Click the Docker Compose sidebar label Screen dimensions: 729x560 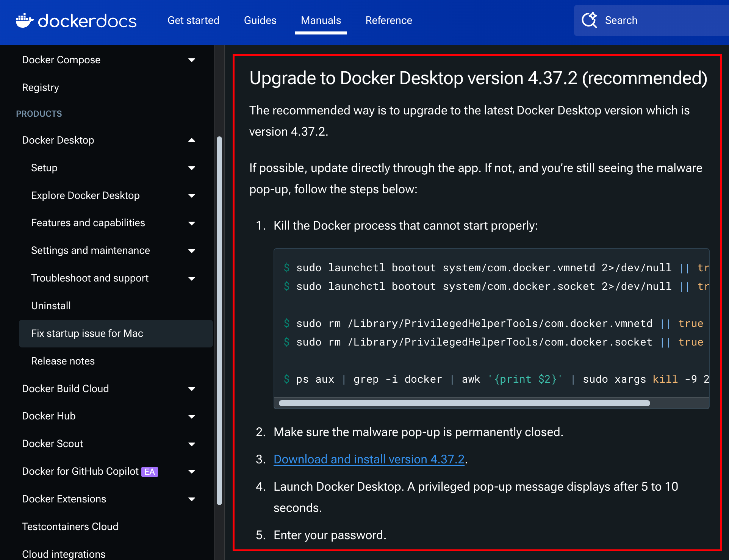pos(61,60)
